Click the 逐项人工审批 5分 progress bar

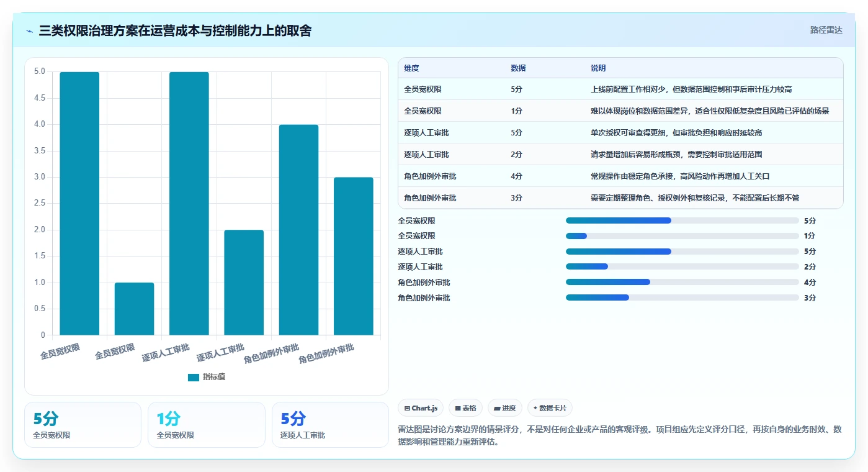682,252
